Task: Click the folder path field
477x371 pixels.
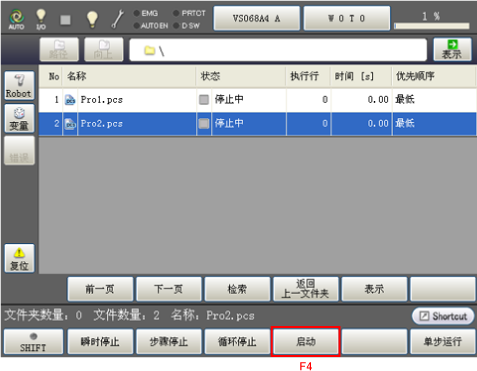Action: [278, 50]
